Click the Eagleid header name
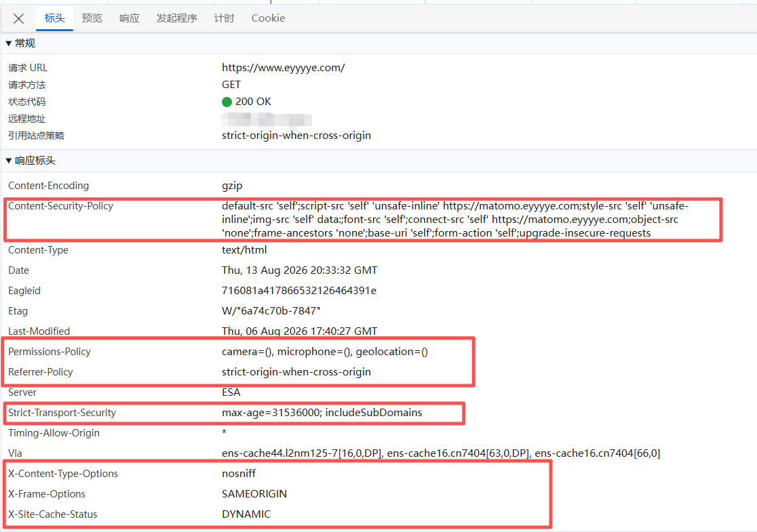Image resolution: width=757 pixels, height=532 pixels. (x=24, y=291)
